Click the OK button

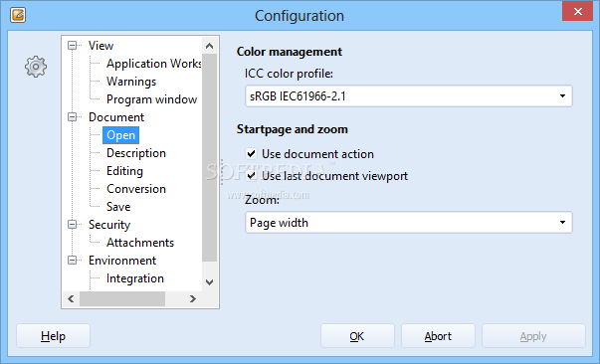point(357,336)
